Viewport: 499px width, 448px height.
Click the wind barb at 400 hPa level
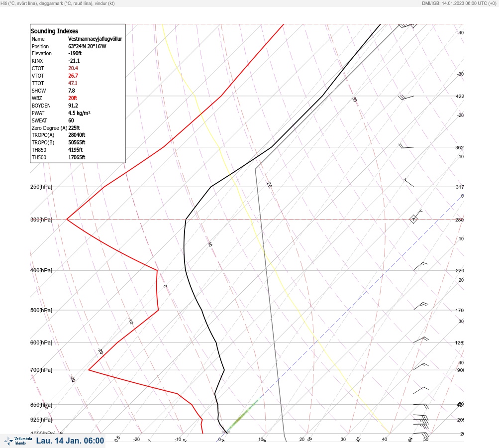[x=420, y=266]
